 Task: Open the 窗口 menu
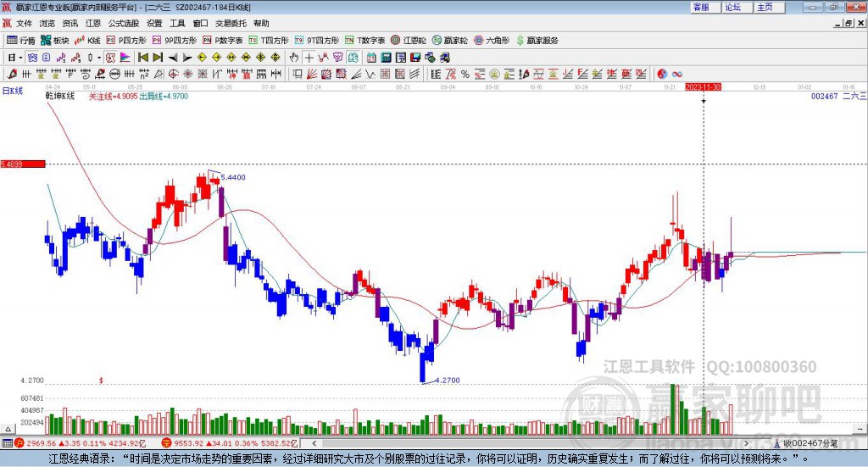coord(200,23)
